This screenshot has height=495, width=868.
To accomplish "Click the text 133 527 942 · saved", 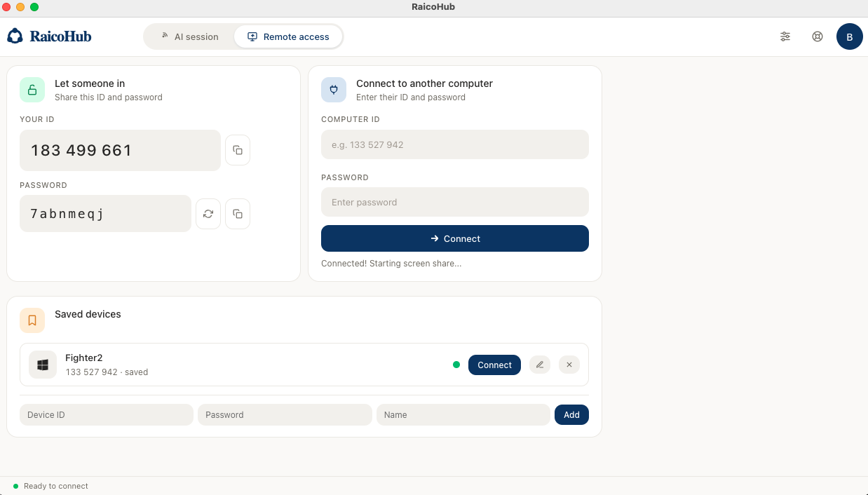I will [107, 372].
